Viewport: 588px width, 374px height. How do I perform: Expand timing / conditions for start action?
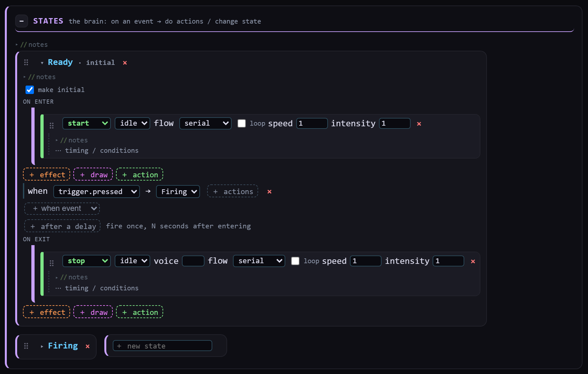point(97,151)
